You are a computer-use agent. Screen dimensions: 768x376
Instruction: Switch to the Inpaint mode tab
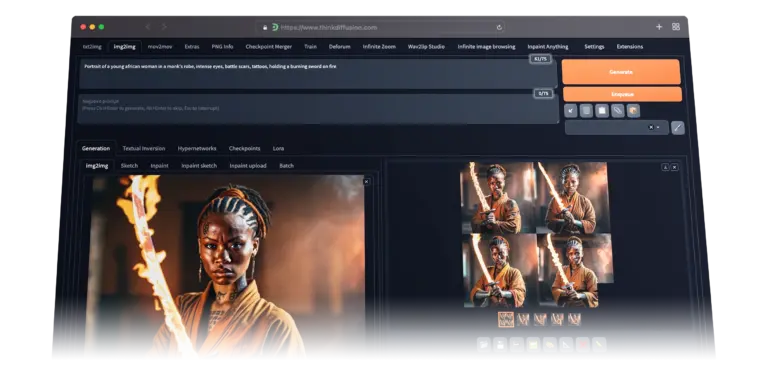coord(159,166)
